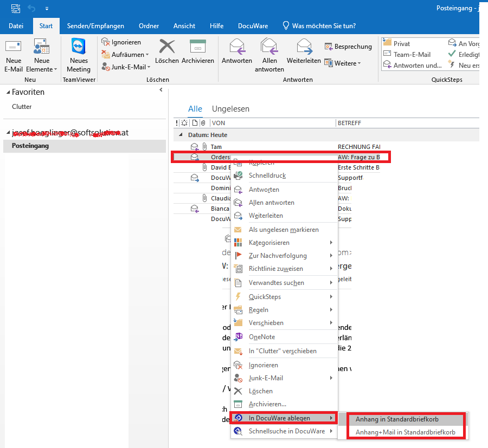Select the Posteingang folder
Viewport: 488px width, 448px height.
tap(85, 146)
